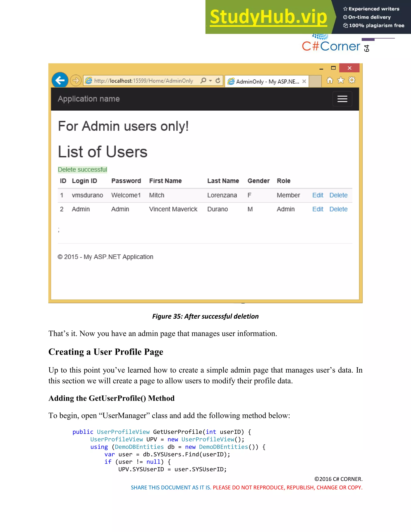Close the AdminOnly browser tab
Screen dimensions: 411x532
click(x=304, y=81)
